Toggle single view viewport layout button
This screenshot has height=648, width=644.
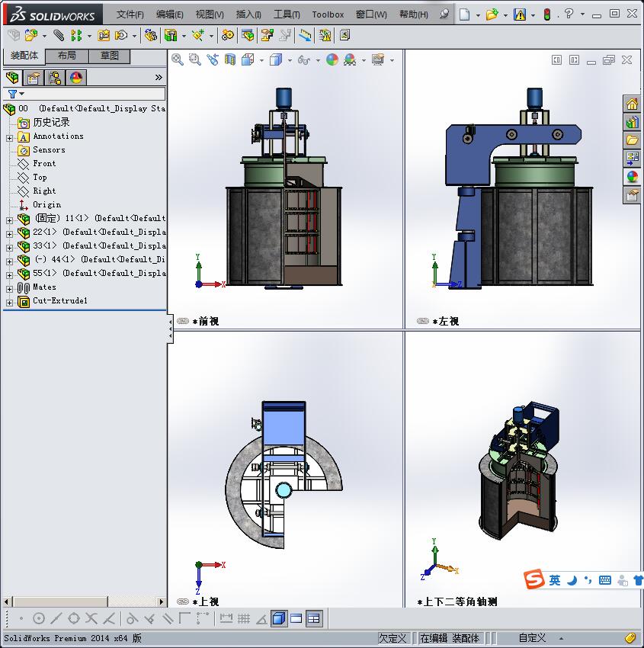point(279,618)
